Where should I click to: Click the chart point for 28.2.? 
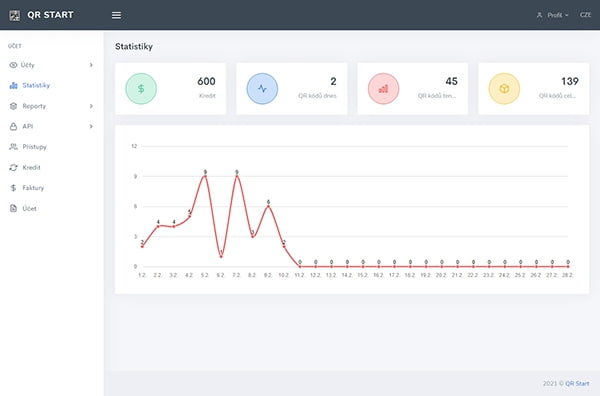click(568, 266)
